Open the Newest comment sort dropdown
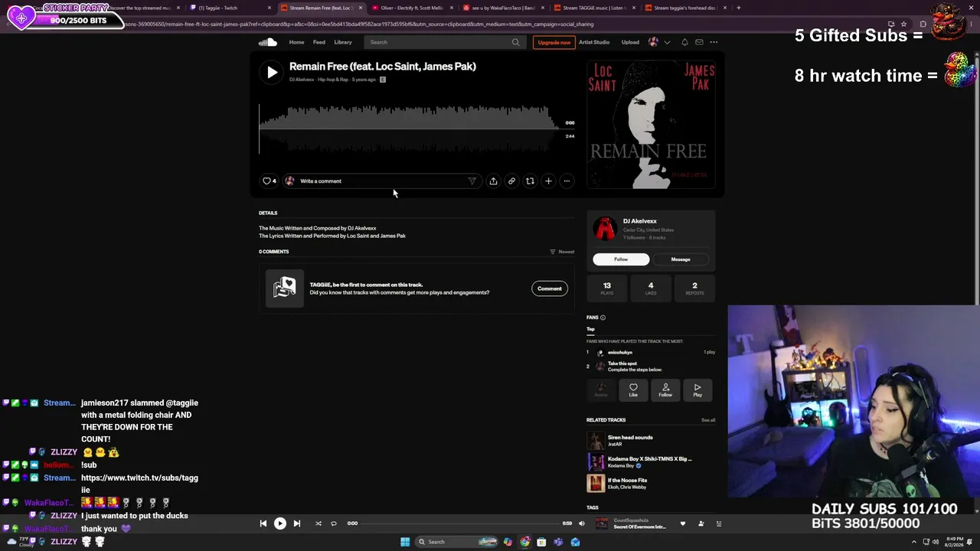Viewport: 980px width, 551px height. pos(562,252)
